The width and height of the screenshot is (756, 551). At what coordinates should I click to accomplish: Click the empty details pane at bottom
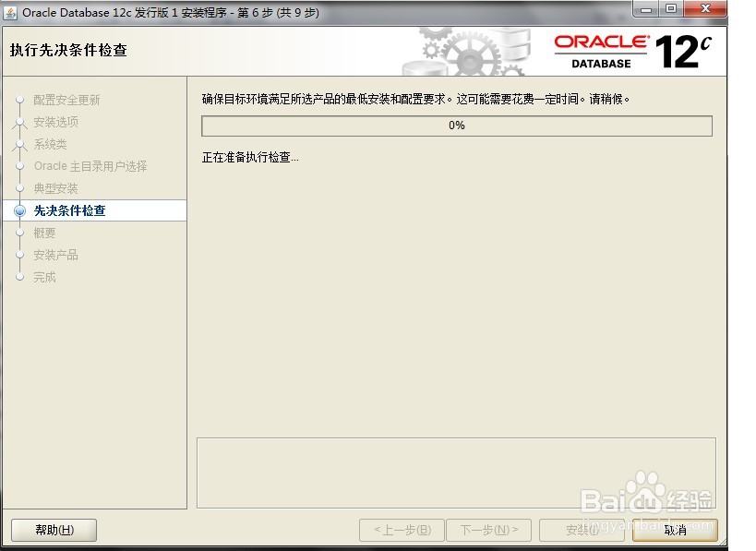pos(456,473)
